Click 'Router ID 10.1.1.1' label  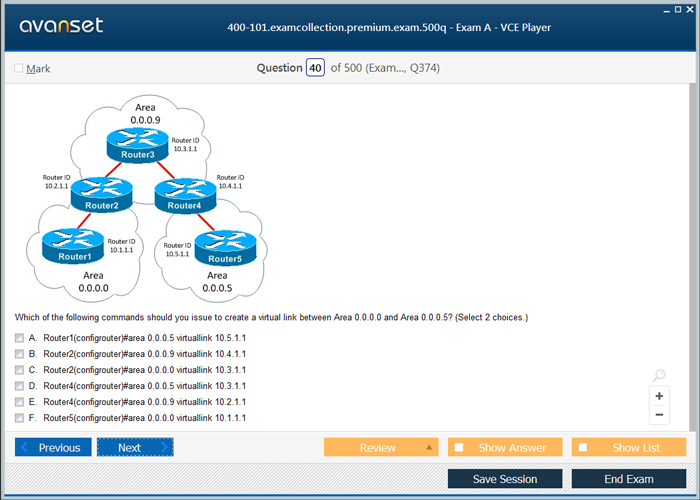tap(121, 246)
